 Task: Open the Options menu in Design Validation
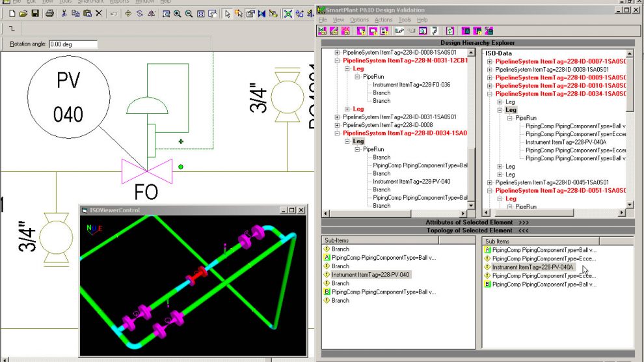click(359, 20)
